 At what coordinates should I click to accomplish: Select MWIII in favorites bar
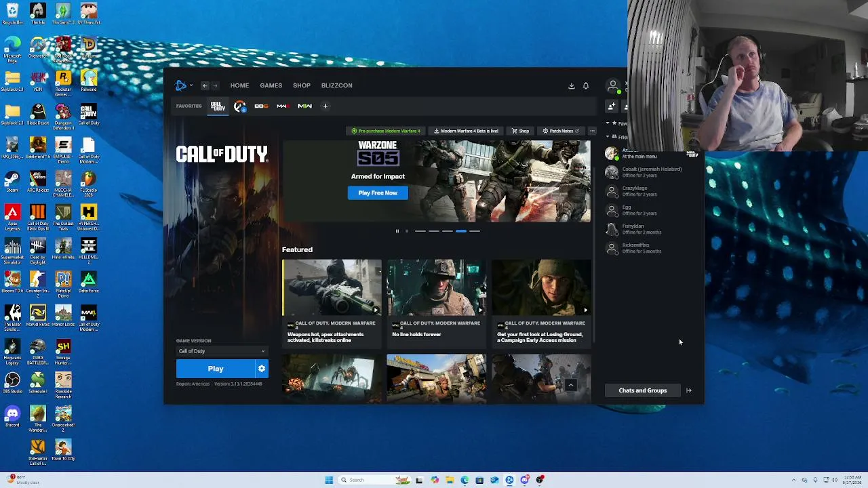point(282,106)
